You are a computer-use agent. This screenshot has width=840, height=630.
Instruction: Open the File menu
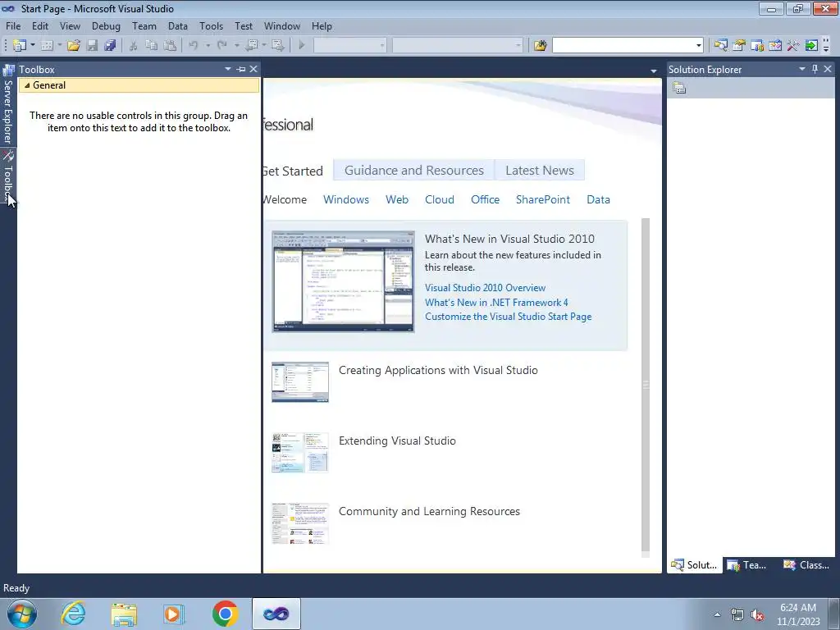[13, 26]
